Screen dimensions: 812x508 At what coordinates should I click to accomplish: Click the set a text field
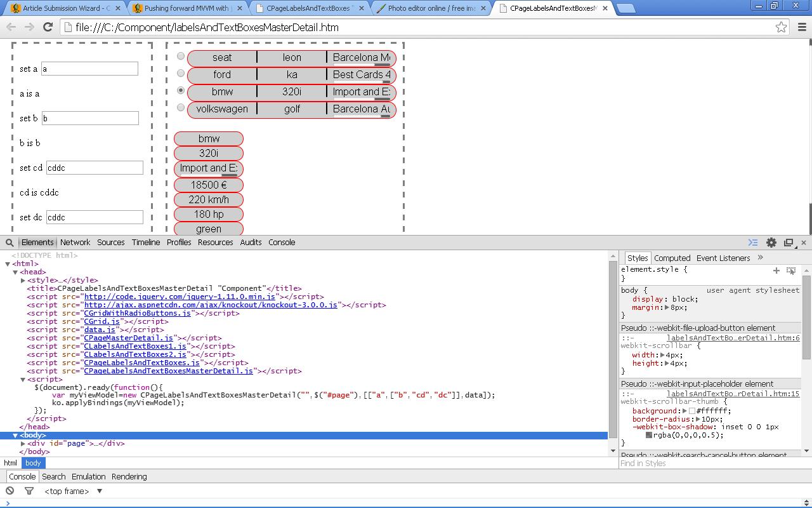(x=89, y=69)
